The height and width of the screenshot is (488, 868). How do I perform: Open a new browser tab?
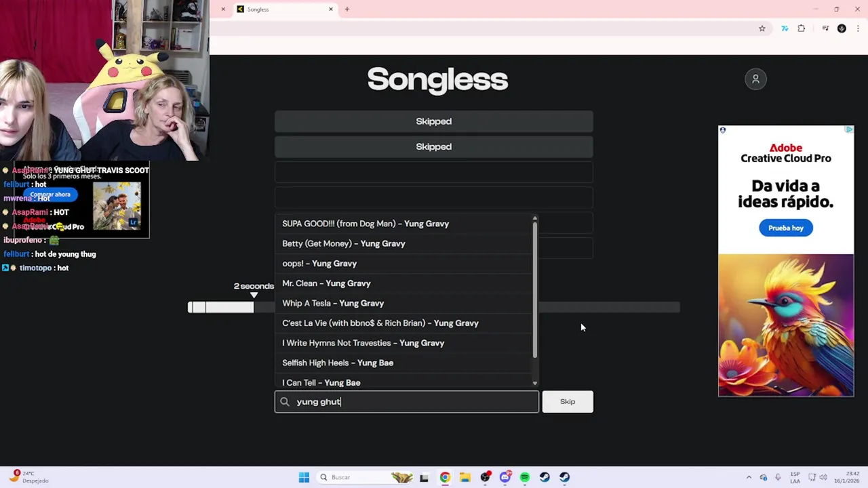(x=347, y=9)
